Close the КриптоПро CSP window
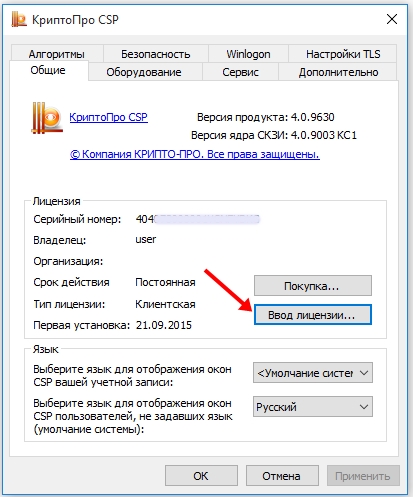Screen dimensions: 413x497 coord(392,19)
